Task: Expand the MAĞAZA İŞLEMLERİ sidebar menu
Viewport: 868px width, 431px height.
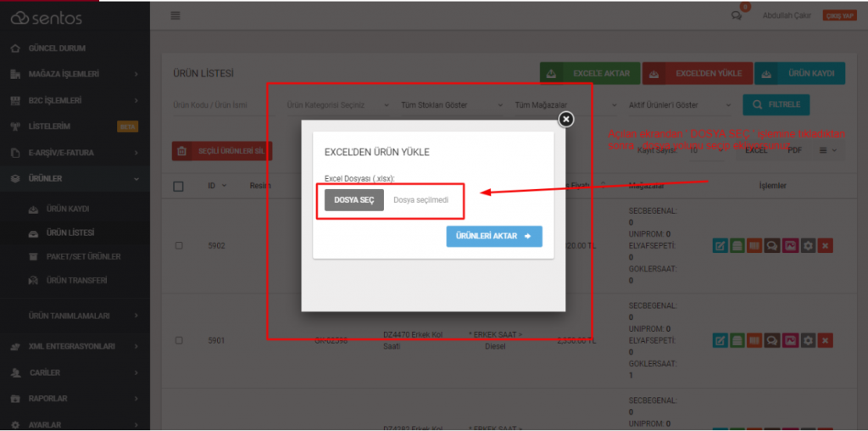Action: pos(75,75)
